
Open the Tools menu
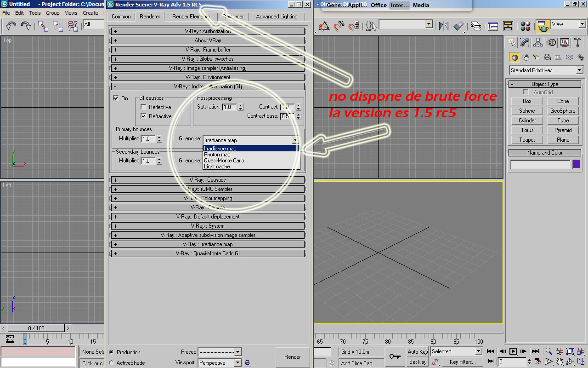(x=35, y=13)
